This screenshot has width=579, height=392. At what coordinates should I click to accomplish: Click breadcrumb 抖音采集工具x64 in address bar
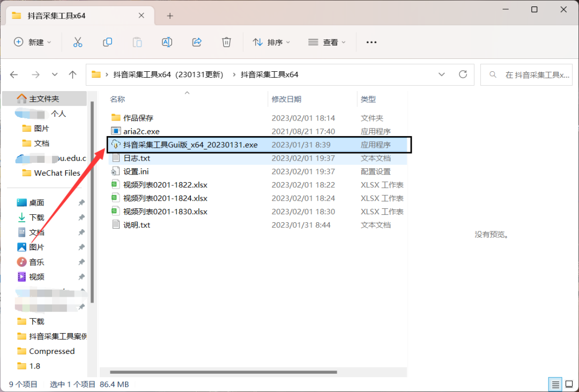270,75
